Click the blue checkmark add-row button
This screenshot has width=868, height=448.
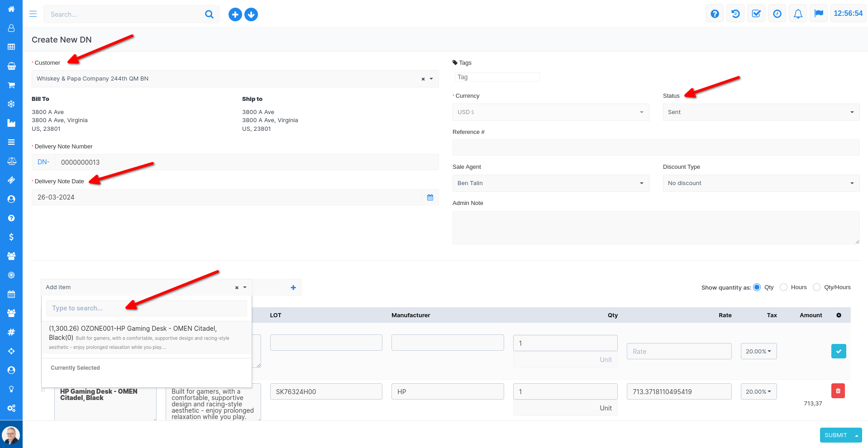tap(838, 351)
